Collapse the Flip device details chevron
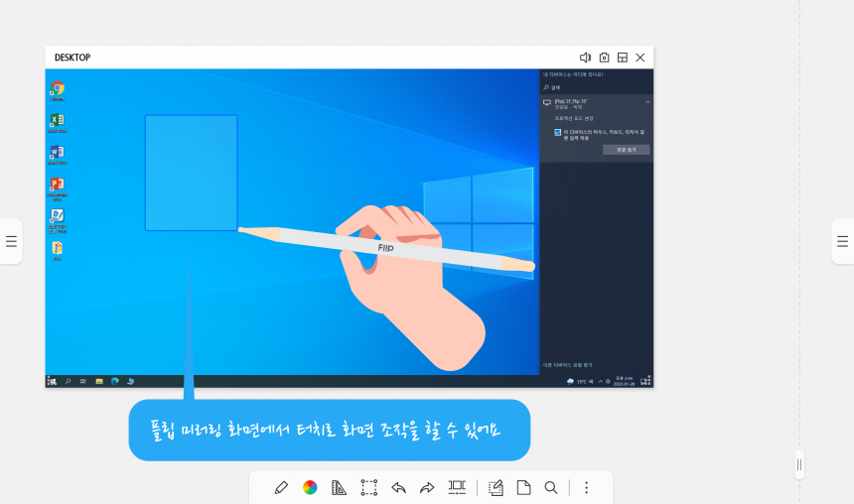 click(x=647, y=102)
